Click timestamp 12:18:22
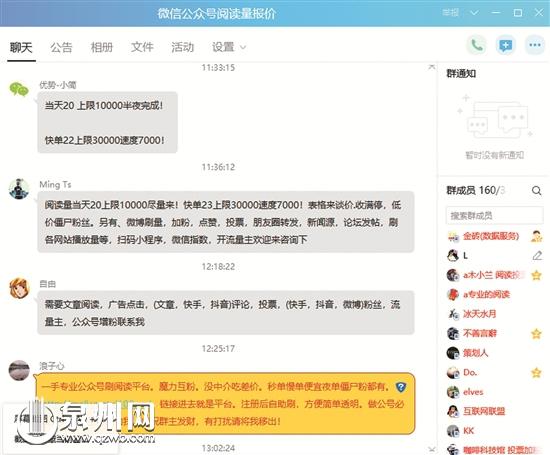Viewport: 550px width, 455px height. click(218, 267)
